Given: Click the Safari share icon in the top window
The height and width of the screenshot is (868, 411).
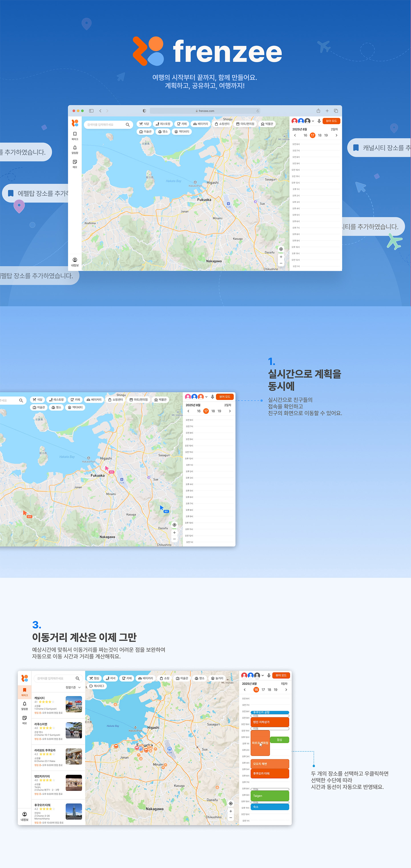Looking at the screenshot, I should click(x=318, y=111).
